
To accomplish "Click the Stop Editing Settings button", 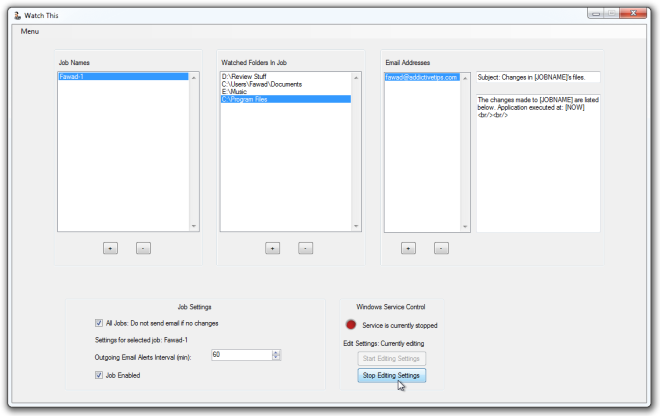I will pos(391,375).
